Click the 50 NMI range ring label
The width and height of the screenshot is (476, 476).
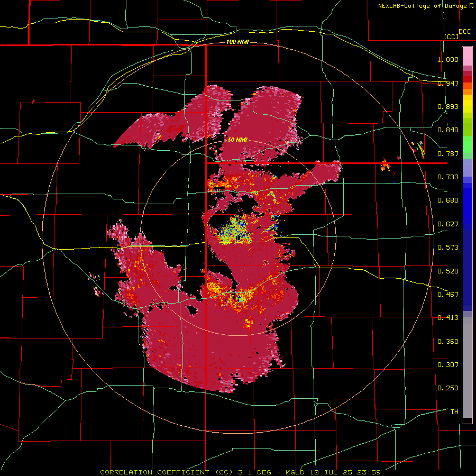click(237, 140)
